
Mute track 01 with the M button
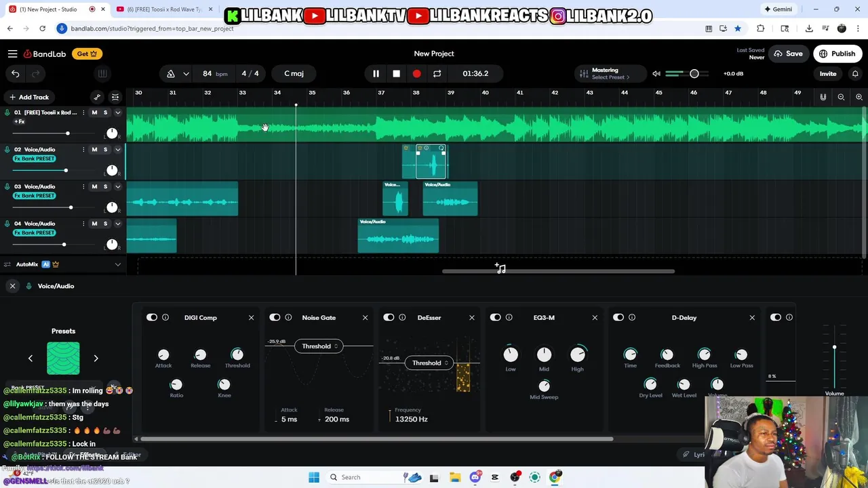coord(94,113)
